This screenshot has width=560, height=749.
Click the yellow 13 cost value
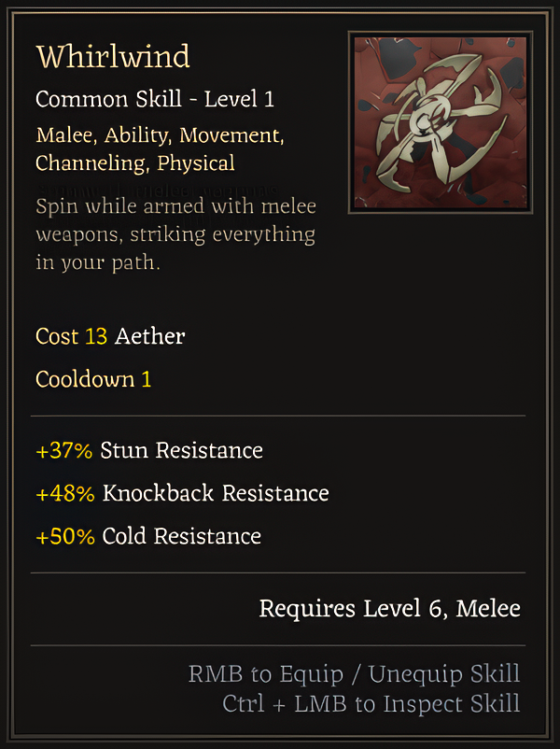96,336
